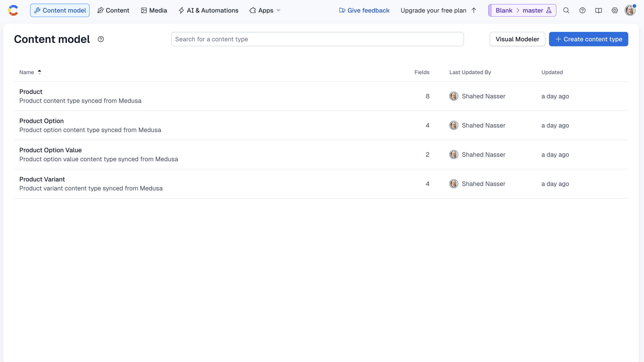Image resolution: width=644 pixels, height=362 pixels.
Task: Click the Create content type button
Action: click(588, 39)
